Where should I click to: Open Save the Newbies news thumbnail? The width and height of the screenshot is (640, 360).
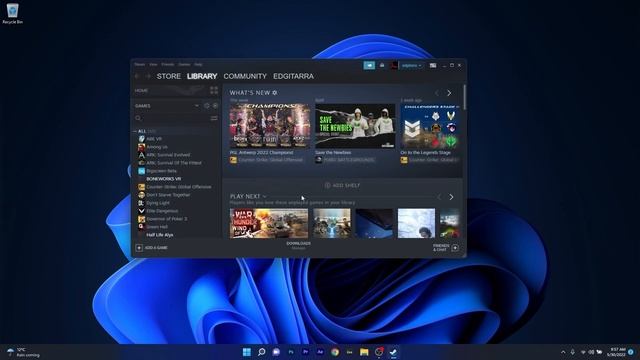pyautogui.click(x=355, y=126)
